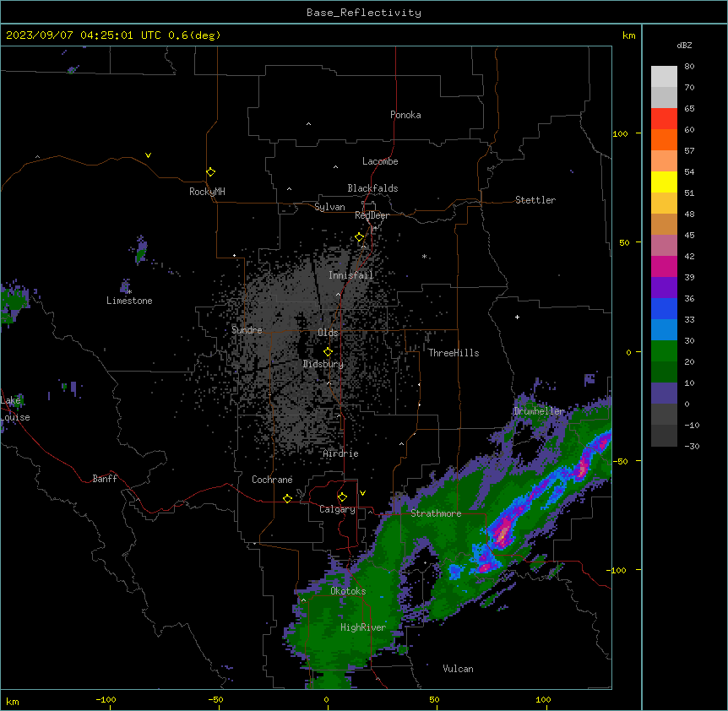Click the yellow diamond marker at Calgary
Screen dimensions: 728x711
pyautogui.click(x=342, y=497)
